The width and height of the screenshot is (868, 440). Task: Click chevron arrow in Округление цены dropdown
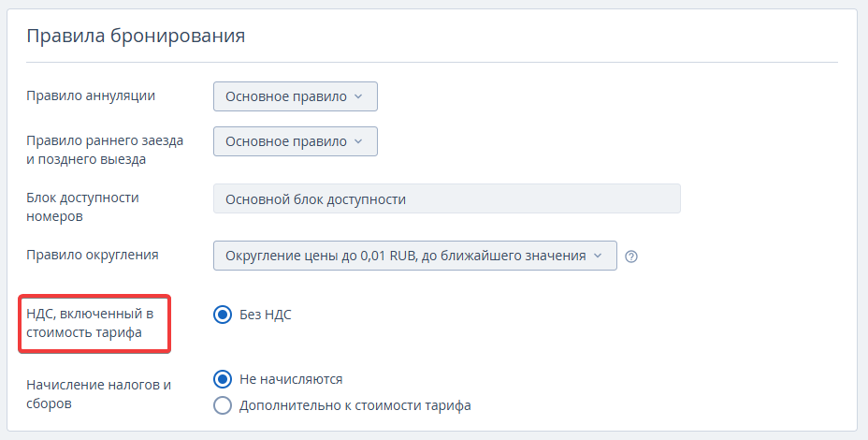pos(598,256)
